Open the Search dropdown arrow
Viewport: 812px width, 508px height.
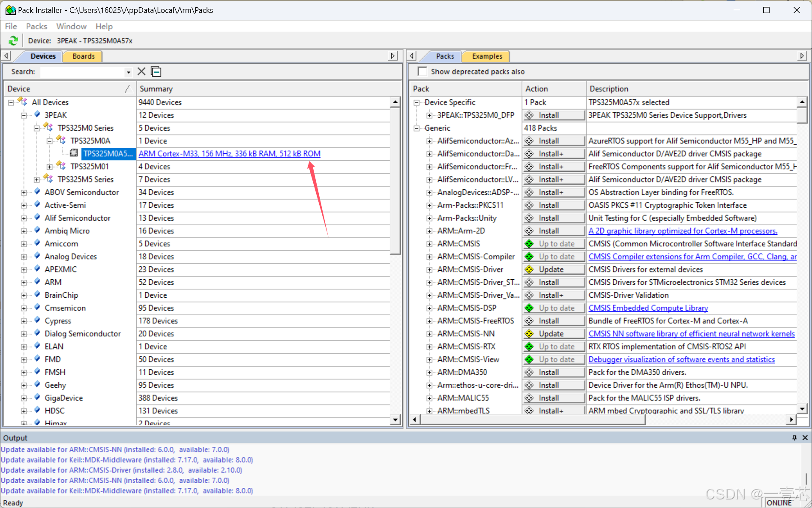coord(128,72)
